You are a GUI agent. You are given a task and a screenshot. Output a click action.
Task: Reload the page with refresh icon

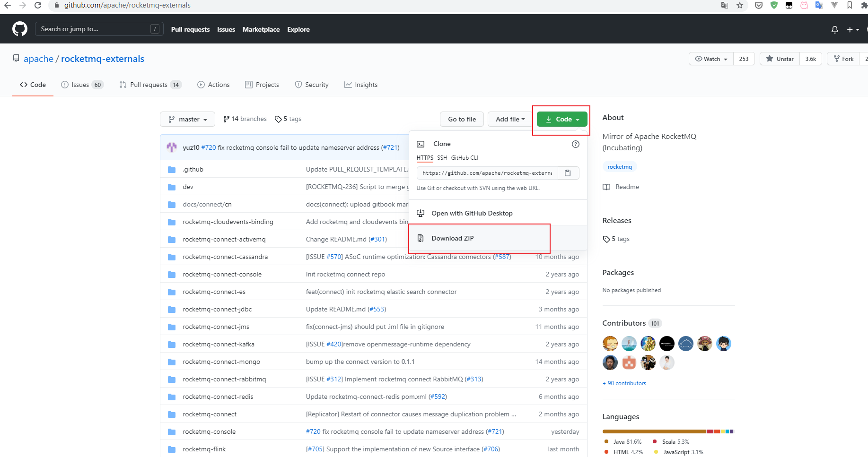tap(38, 5)
